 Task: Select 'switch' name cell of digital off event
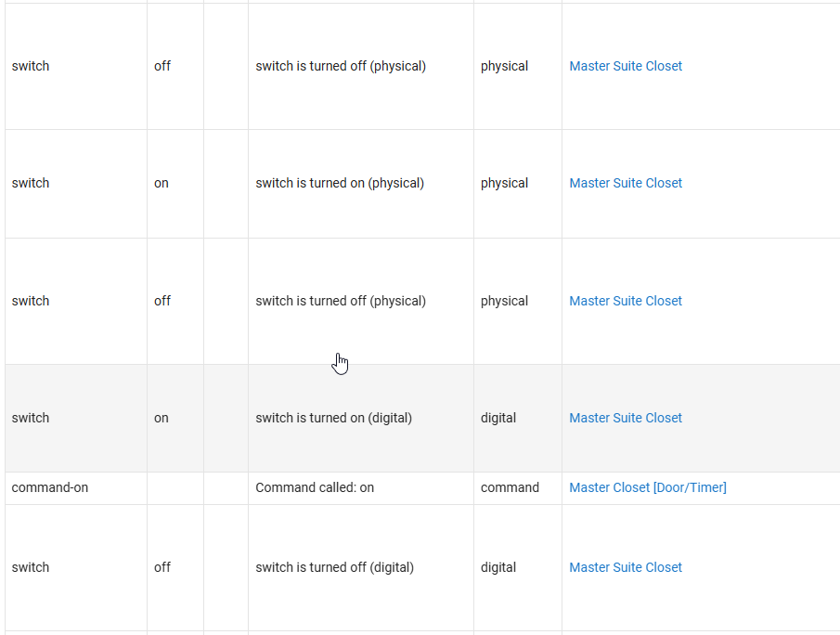click(31, 567)
